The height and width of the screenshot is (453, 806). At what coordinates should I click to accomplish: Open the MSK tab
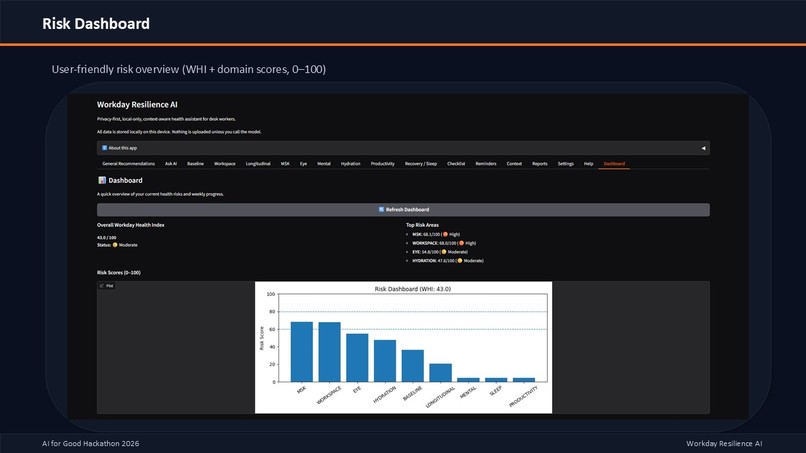pyautogui.click(x=285, y=164)
